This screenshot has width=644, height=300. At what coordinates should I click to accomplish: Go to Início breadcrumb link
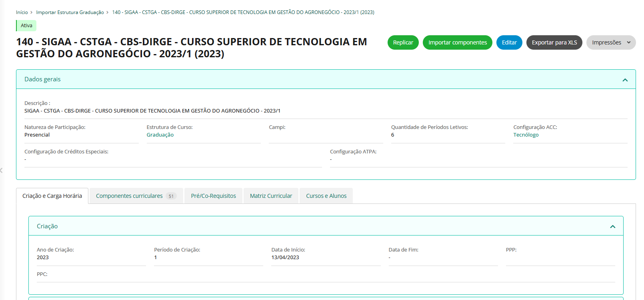click(22, 12)
